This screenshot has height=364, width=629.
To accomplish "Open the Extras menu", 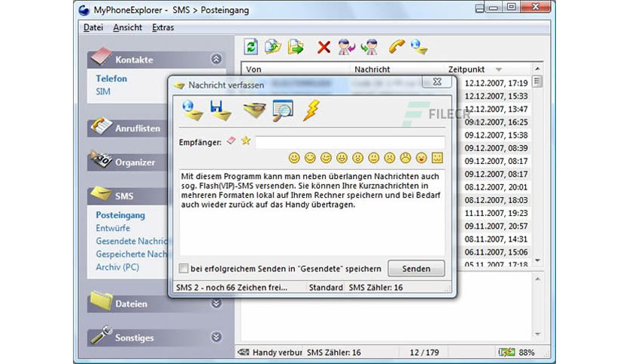I will 163,27.
